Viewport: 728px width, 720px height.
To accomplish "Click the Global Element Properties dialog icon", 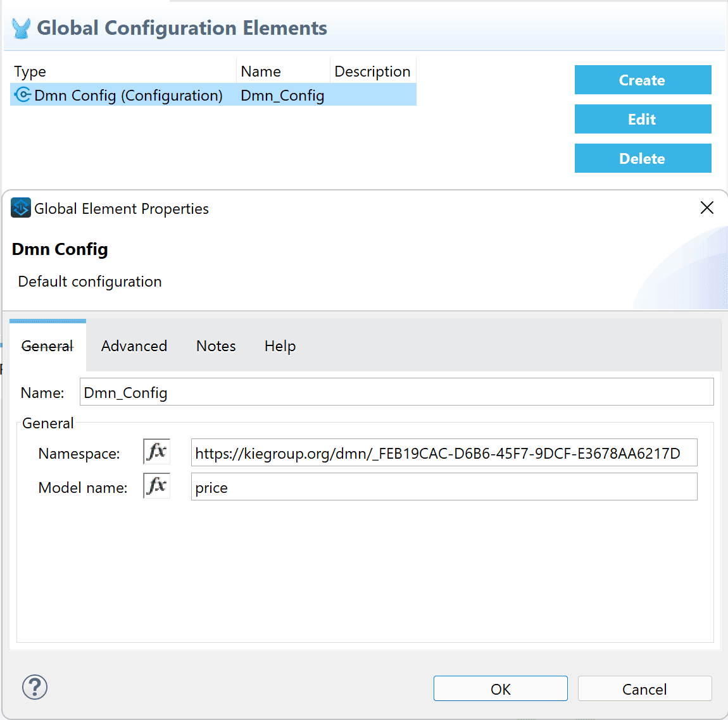I will coord(21,208).
